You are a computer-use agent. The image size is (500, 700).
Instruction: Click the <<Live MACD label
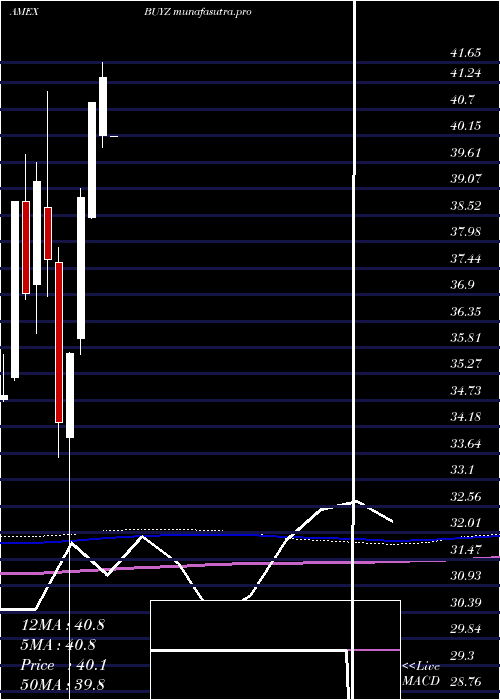click(x=421, y=674)
